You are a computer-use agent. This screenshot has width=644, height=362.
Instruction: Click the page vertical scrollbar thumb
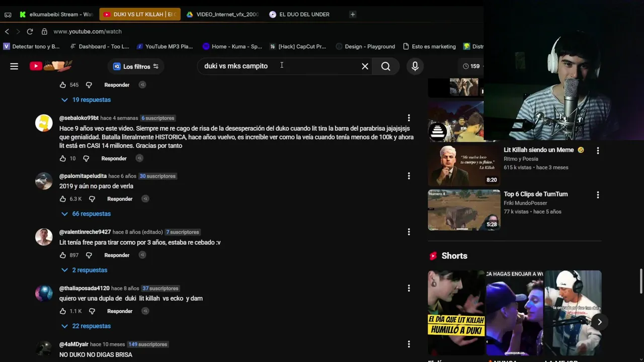(x=641, y=281)
